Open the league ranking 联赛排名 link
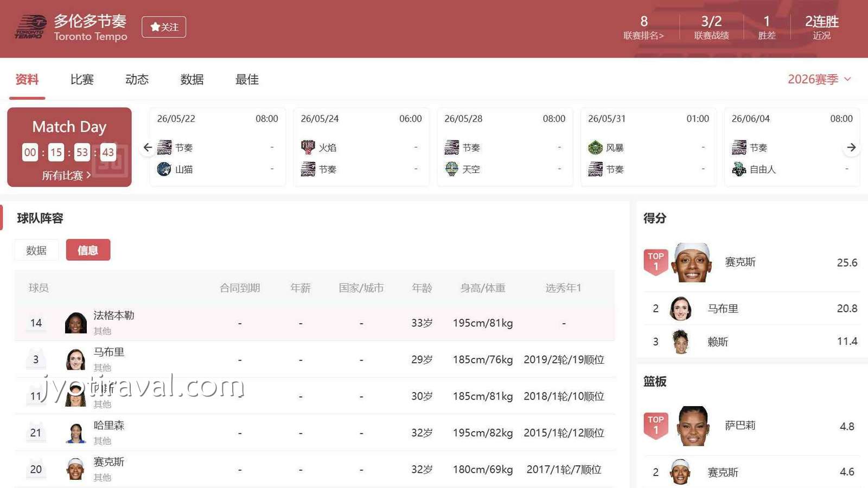Screen dimensions: 868x488 (x=643, y=36)
